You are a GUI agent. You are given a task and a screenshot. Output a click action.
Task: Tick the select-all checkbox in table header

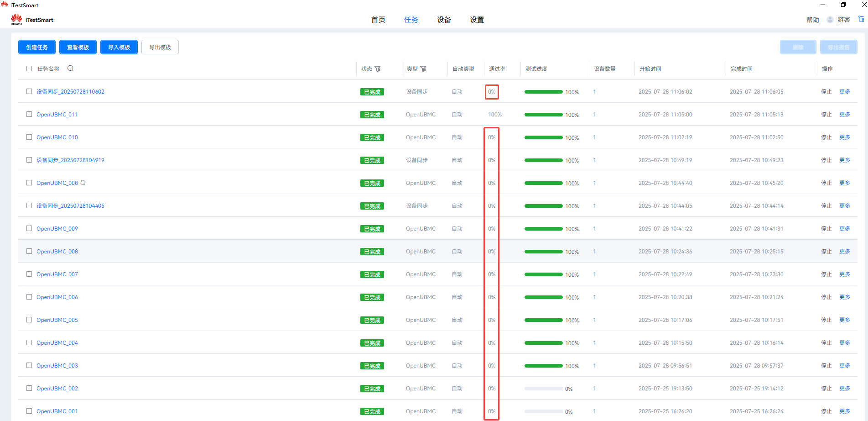point(29,68)
